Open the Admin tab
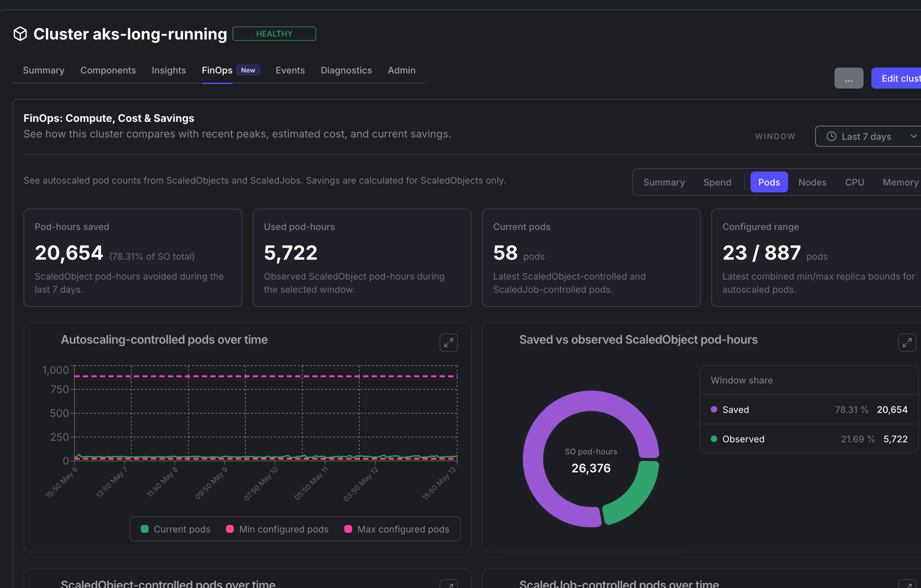The image size is (921, 588). pos(402,70)
